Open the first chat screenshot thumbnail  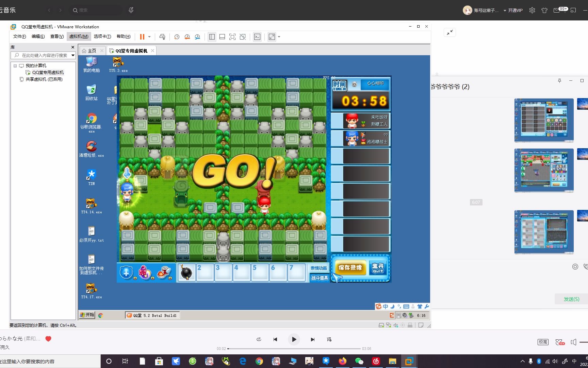point(544,120)
